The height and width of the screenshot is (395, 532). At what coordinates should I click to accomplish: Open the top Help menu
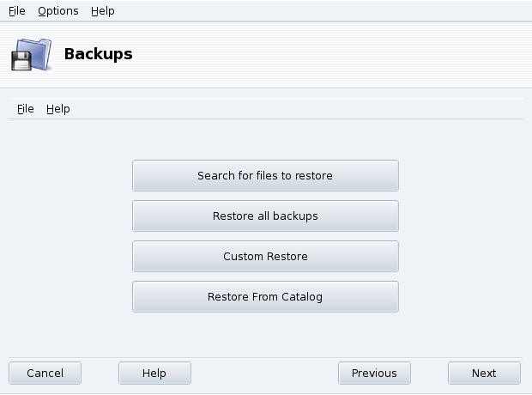[103, 11]
